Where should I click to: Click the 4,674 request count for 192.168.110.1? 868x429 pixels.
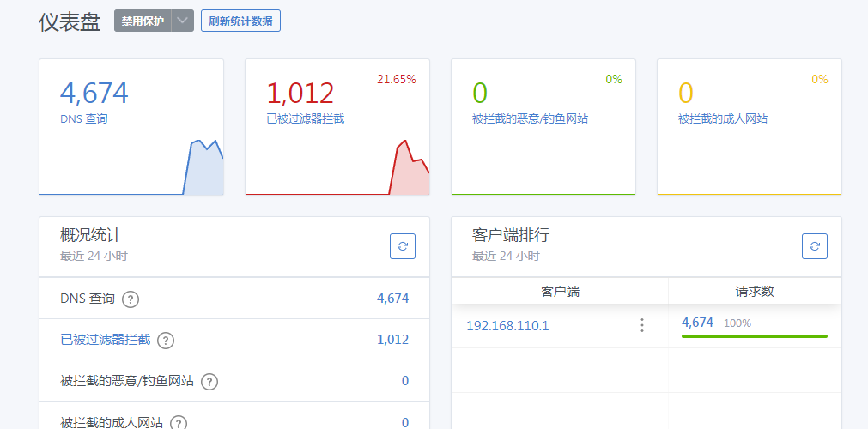[x=697, y=322]
